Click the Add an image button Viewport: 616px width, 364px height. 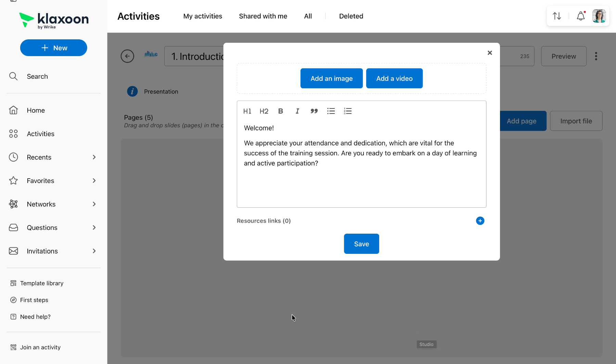(332, 78)
